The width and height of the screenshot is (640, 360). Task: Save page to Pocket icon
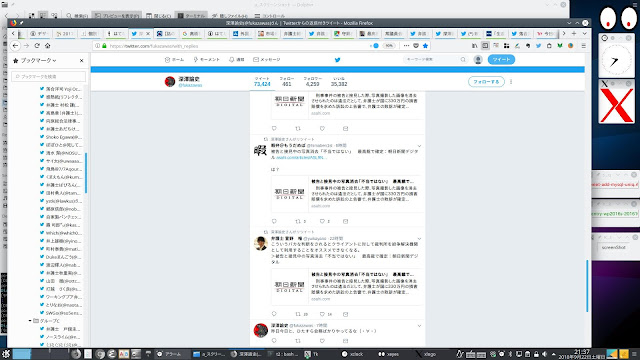point(416,46)
